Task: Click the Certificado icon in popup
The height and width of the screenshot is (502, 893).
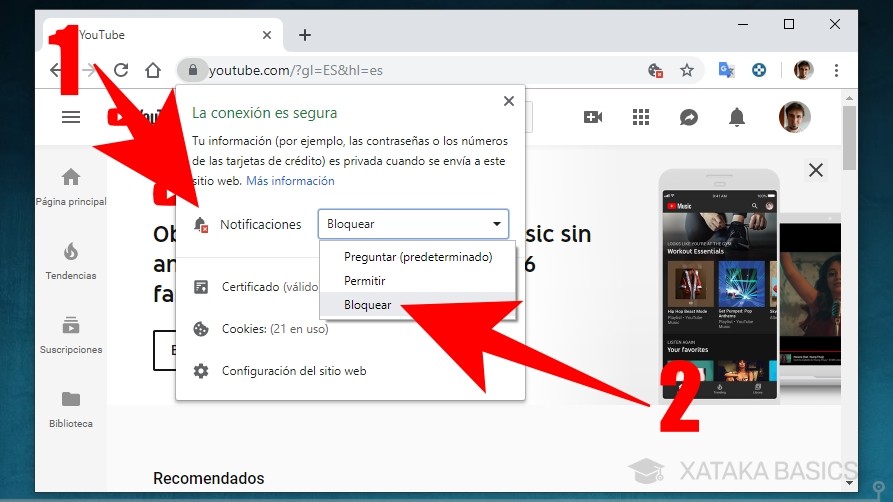Action: click(201, 287)
